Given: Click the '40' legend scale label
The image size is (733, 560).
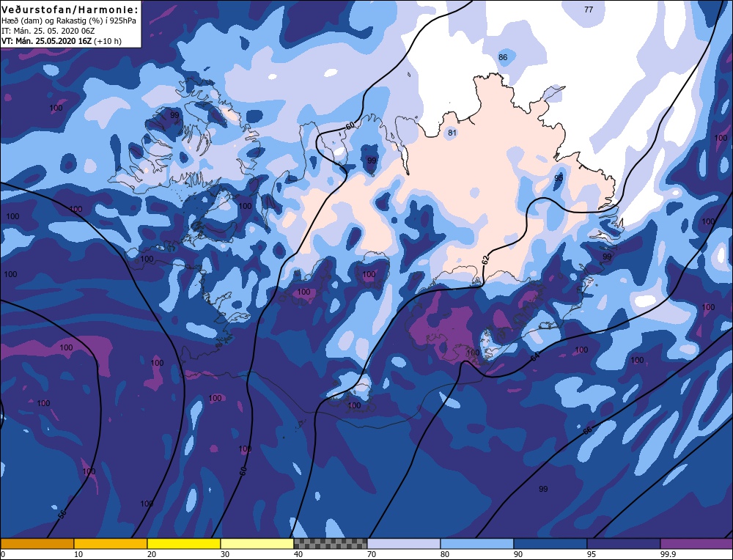Looking at the screenshot, I should 298,554.
